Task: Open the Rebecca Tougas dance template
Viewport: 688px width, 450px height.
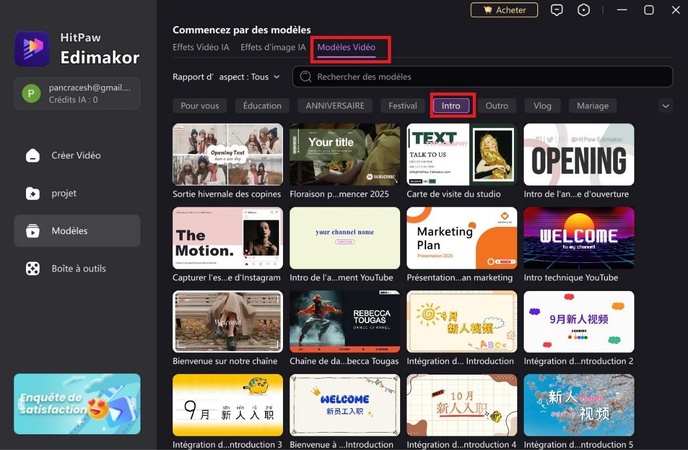Action: coord(345,321)
